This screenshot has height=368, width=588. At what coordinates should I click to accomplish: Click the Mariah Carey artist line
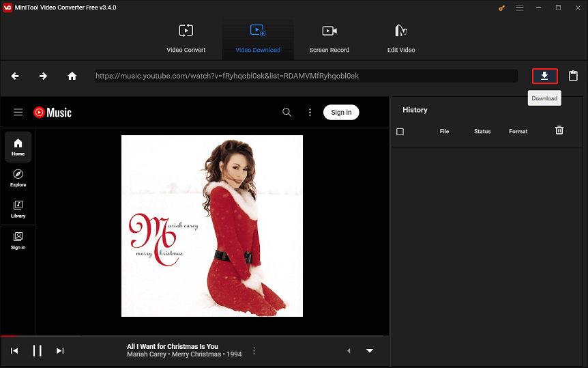pos(184,354)
